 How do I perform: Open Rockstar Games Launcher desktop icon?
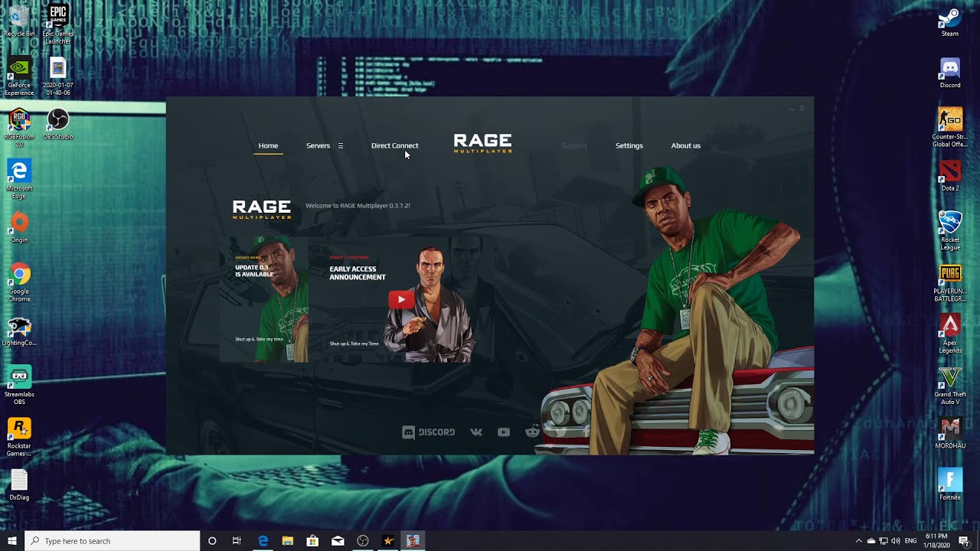coord(19,437)
